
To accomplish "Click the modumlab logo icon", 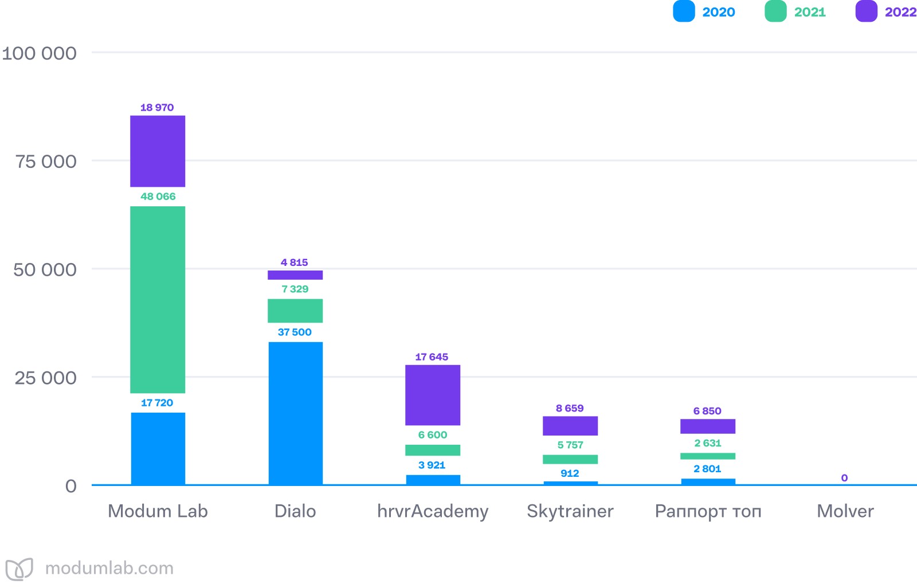I will [x=19, y=569].
